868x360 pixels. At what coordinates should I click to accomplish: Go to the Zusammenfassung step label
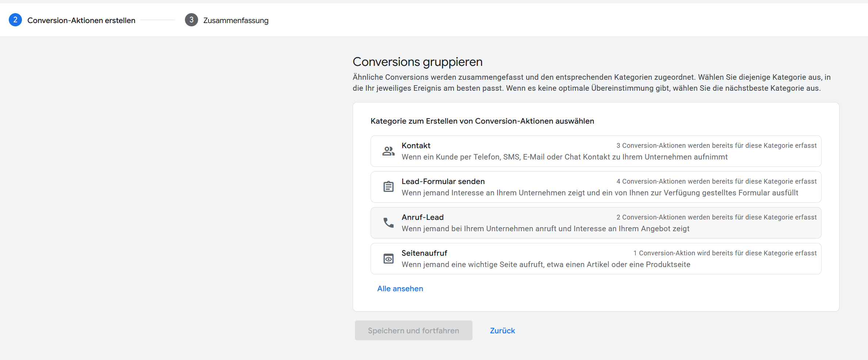pyautogui.click(x=236, y=20)
